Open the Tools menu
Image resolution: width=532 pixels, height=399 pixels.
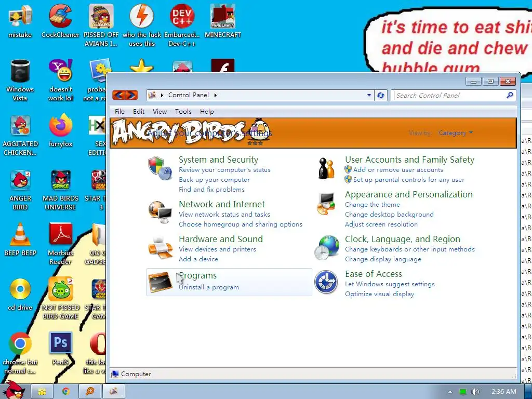[183, 112]
